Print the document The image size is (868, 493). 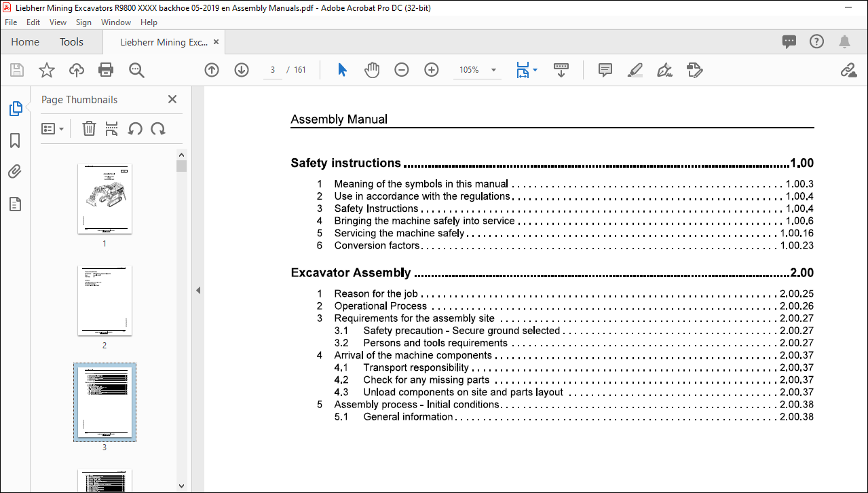(106, 70)
